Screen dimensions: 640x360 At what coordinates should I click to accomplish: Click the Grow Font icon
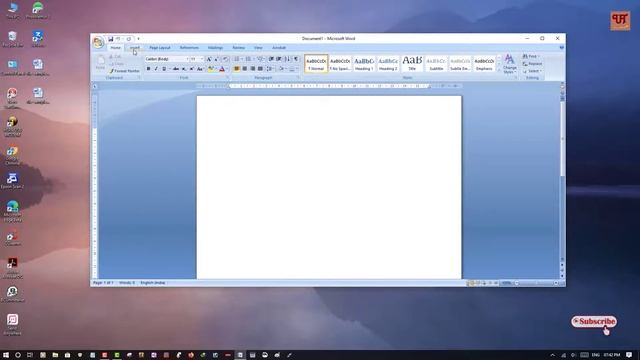pyautogui.click(x=209, y=59)
